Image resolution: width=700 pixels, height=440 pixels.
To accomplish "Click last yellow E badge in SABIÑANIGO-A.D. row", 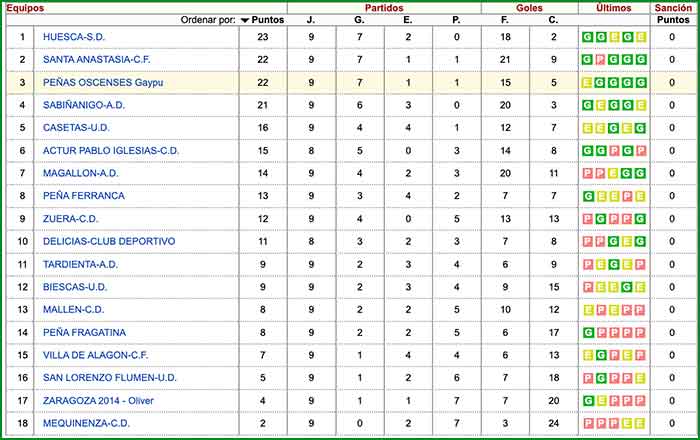I will coord(641,105).
